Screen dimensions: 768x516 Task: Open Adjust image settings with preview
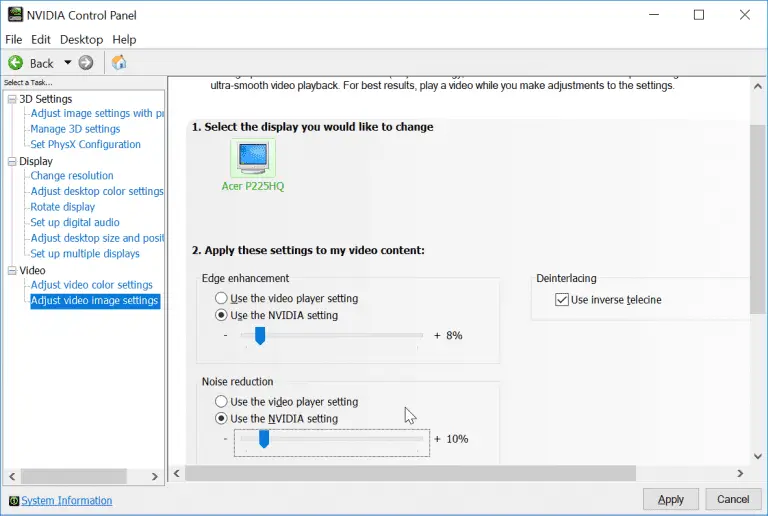tap(97, 113)
